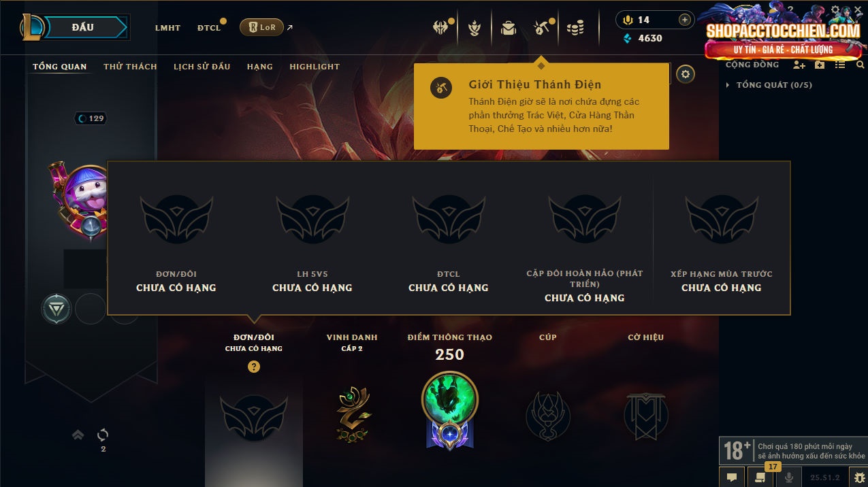This screenshot has width=868, height=487.
Task: Open the profile helmet icon in top bar
Action: click(x=440, y=28)
